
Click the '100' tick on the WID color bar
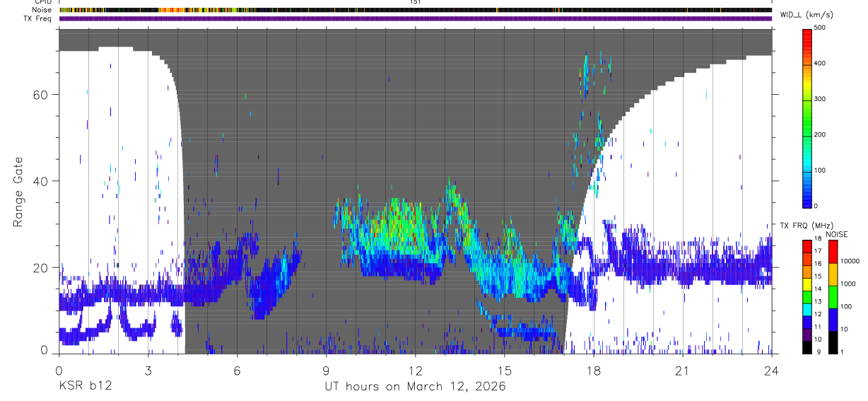coord(820,170)
